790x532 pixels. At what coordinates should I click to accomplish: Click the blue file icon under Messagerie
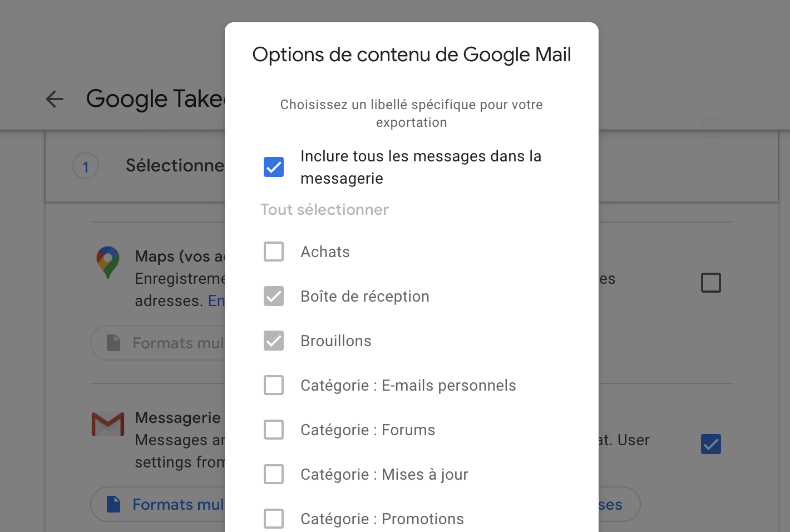(x=113, y=504)
